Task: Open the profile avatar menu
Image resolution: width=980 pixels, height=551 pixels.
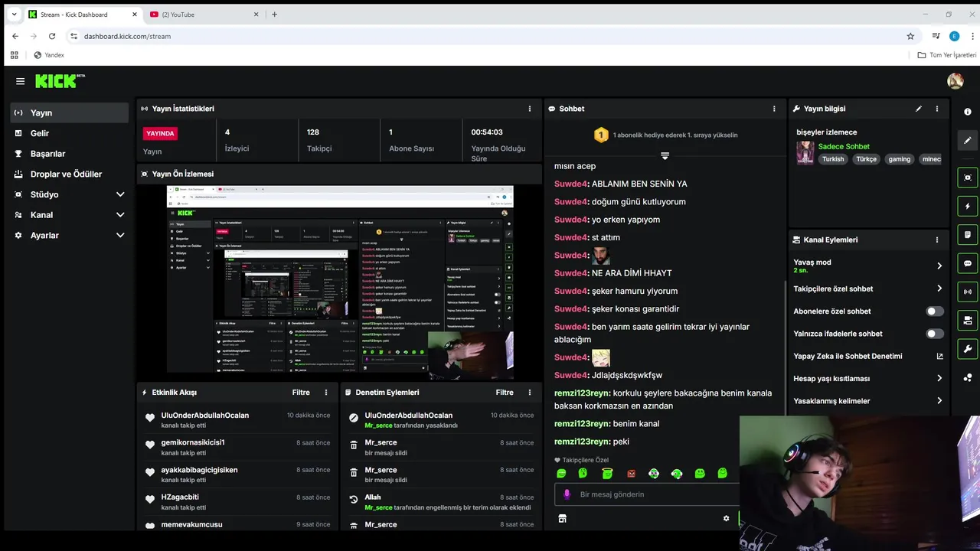Action: [955, 81]
